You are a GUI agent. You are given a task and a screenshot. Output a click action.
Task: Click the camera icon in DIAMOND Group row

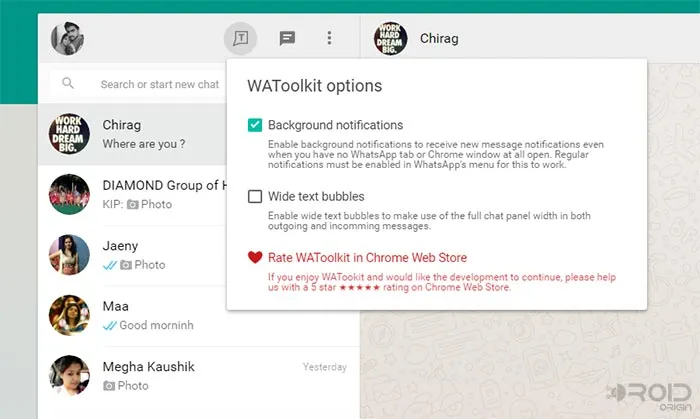pyautogui.click(x=132, y=204)
